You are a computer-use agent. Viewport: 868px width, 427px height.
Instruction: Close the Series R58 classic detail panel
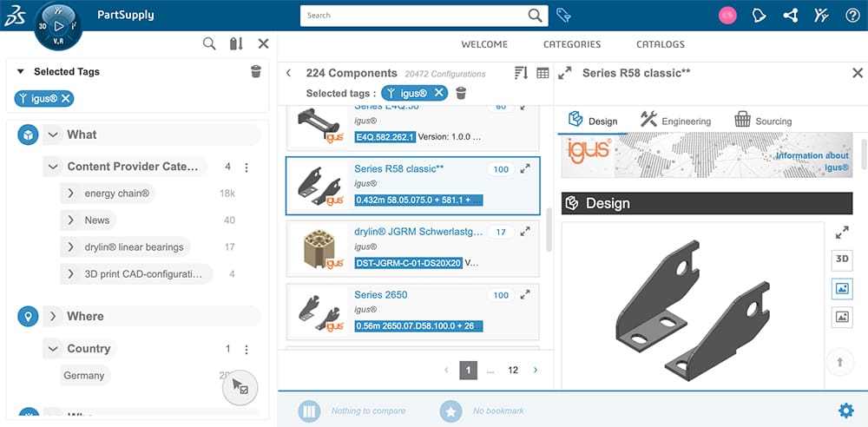coord(858,73)
